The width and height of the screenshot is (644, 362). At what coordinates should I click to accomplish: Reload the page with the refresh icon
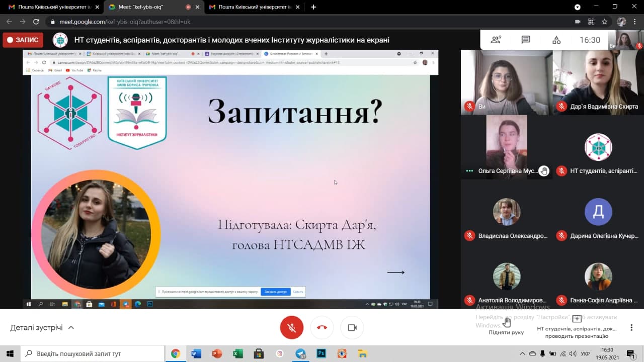(x=36, y=22)
